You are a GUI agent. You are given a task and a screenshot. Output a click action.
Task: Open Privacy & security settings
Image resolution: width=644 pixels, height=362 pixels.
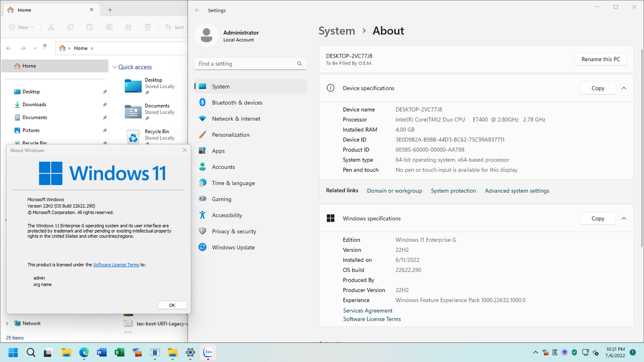coord(251,231)
